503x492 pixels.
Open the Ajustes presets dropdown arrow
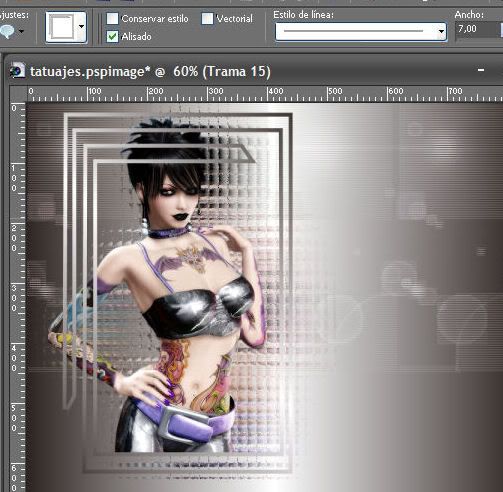[21, 31]
